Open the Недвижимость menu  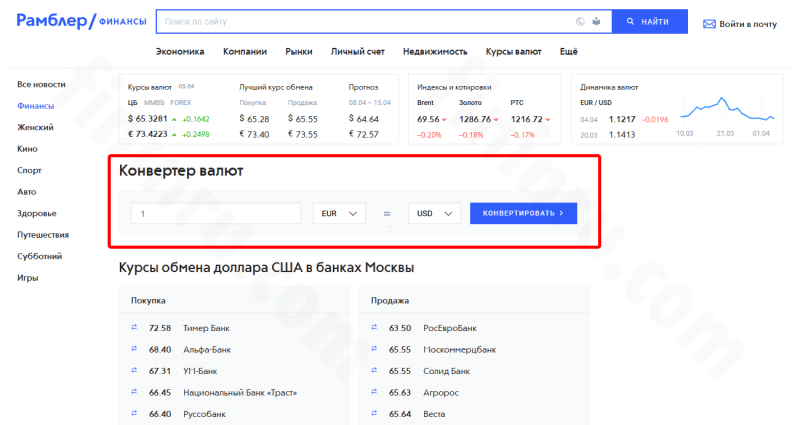(435, 52)
